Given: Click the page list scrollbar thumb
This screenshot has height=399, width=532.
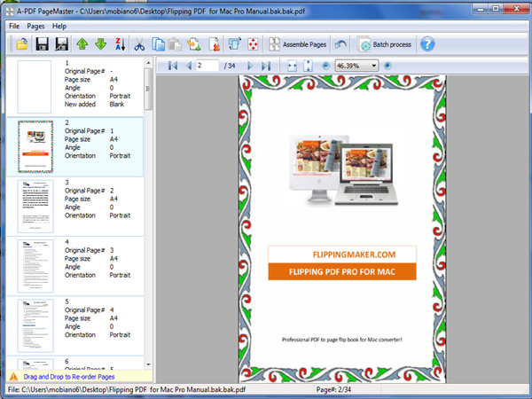Looking at the screenshot, I should pyautogui.click(x=148, y=89).
